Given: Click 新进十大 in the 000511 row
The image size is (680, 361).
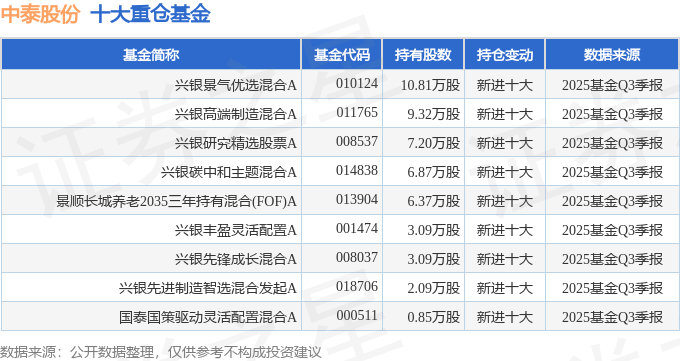Looking at the screenshot, I should 504,317.
